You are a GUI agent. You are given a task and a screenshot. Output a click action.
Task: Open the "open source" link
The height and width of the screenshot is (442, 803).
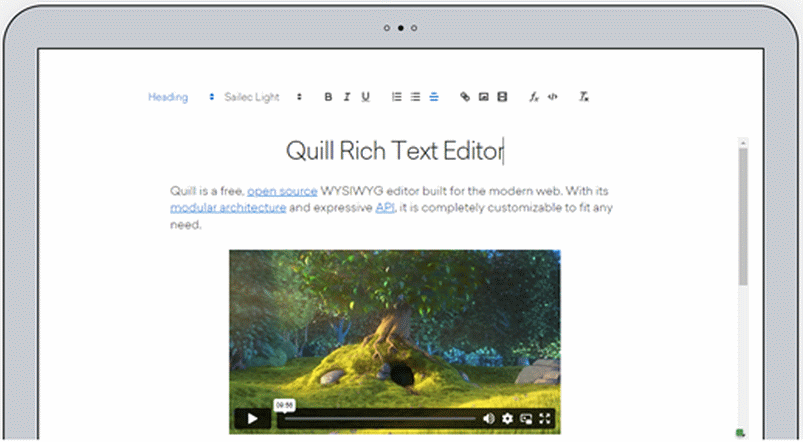pyautogui.click(x=282, y=190)
